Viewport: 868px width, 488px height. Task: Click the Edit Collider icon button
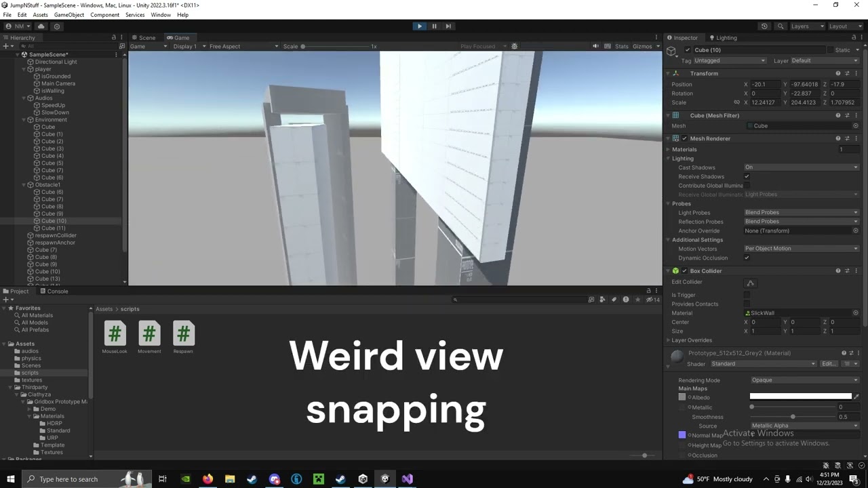point(750,283)
